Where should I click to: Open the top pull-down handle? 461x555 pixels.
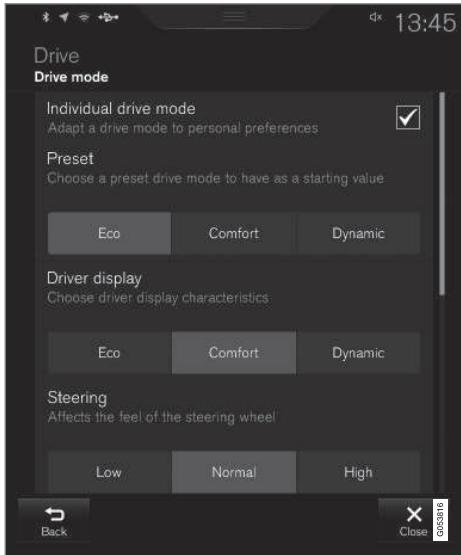tap(234, 16)
